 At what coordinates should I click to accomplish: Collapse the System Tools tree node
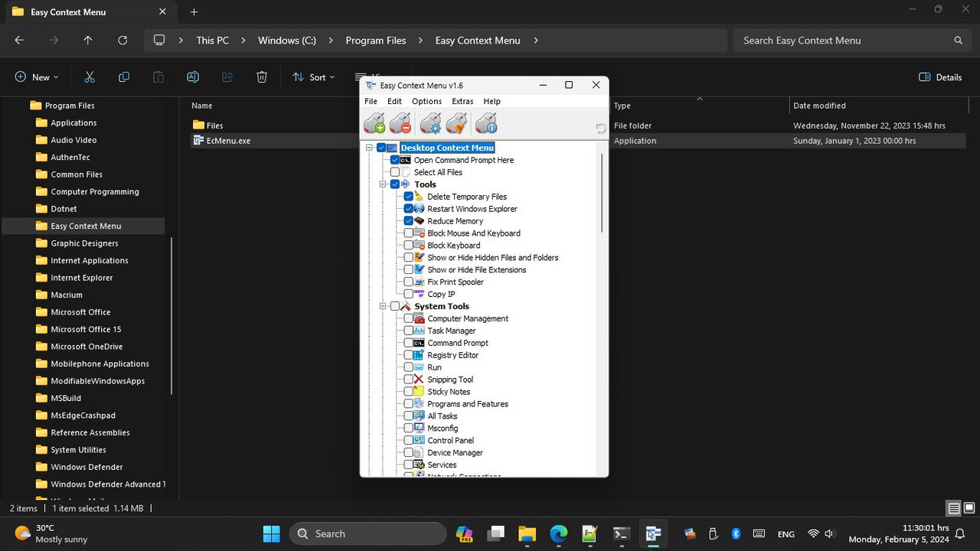tap(383, 306)
